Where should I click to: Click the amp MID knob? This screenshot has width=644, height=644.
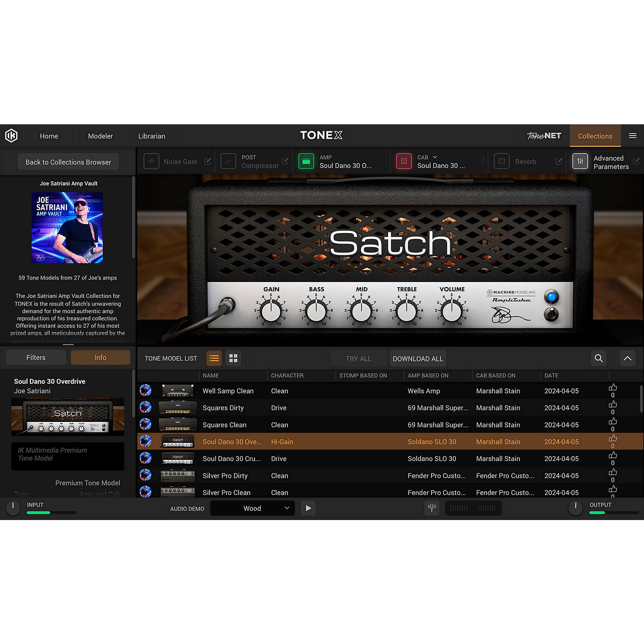[x=361, y=311]
